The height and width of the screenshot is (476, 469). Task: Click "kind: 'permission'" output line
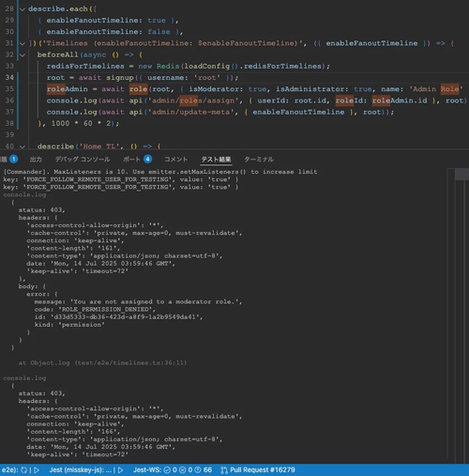pyautogui.click(x=69, y=325)
